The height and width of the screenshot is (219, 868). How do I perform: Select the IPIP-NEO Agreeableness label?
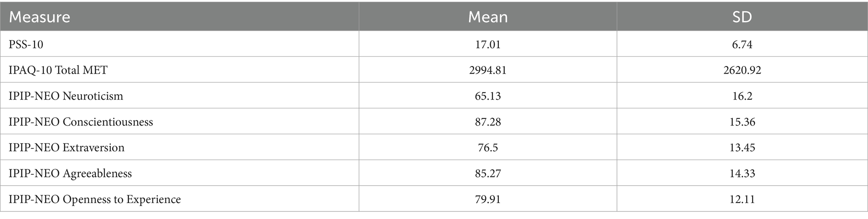click(70, 173)
